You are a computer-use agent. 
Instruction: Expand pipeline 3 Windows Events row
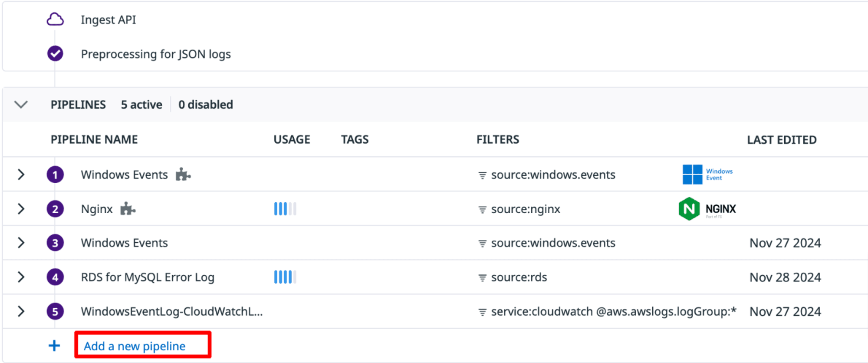pos(21,243)
